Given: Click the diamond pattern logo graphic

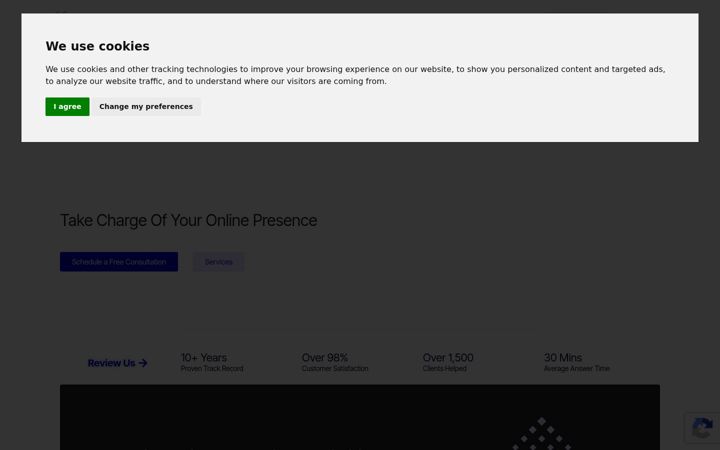Looking at the screenshot, I should coord(542,433).
